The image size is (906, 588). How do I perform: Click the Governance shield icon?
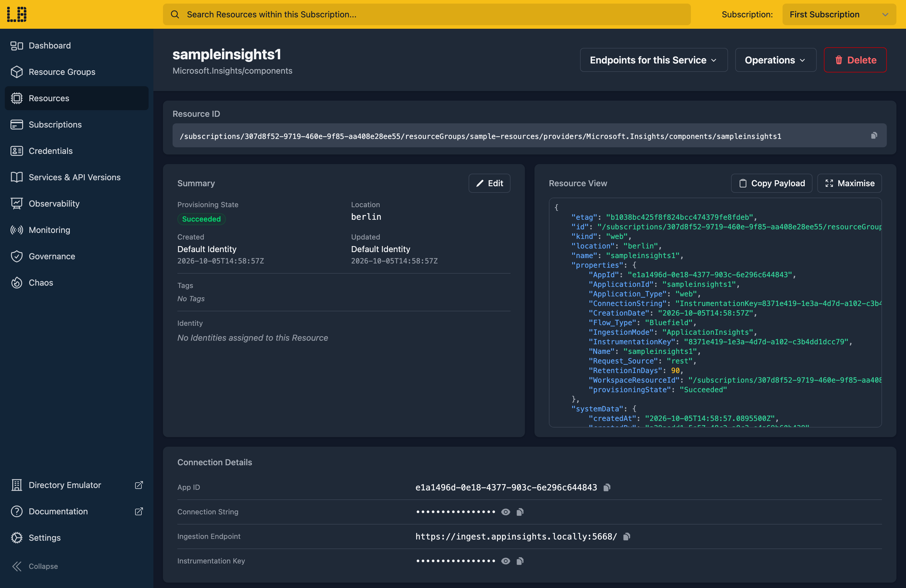tap(17, 256)
